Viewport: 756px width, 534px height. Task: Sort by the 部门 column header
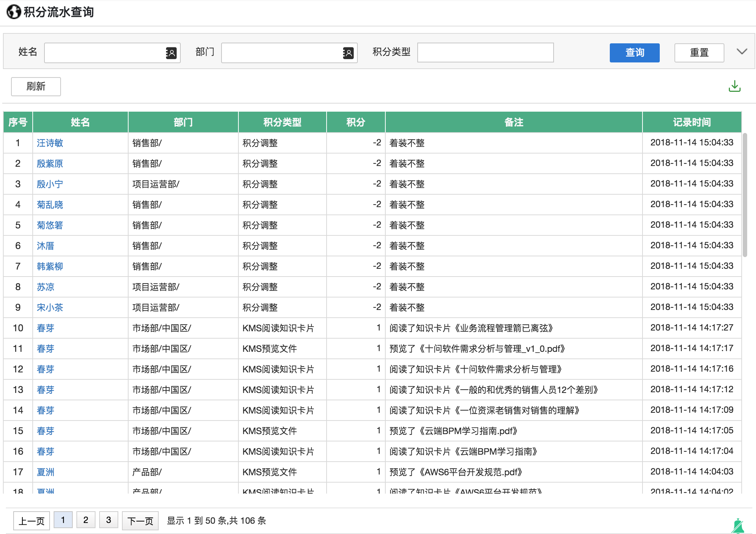tap(183, 122)
